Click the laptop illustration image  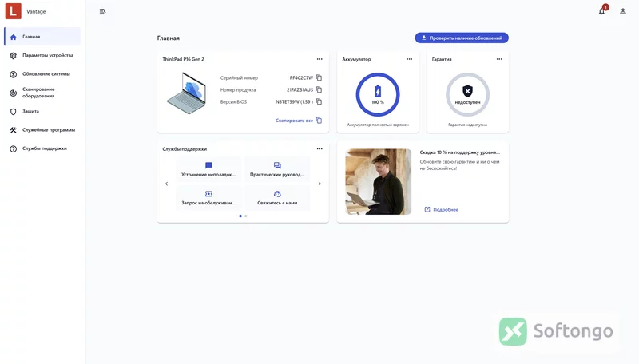click(x=187, y=93)
